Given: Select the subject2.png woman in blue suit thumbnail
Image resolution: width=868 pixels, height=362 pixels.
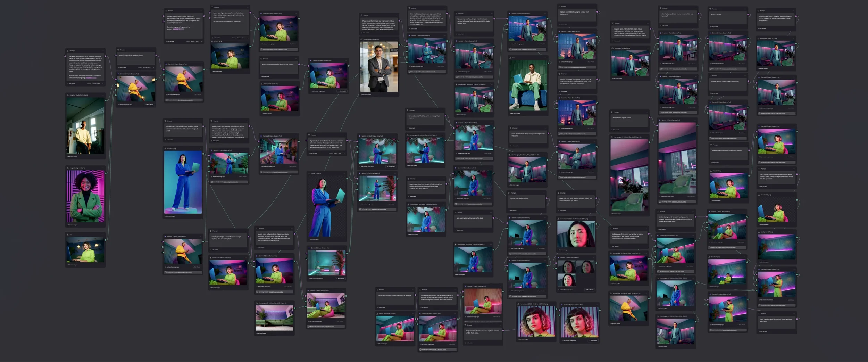Looking at the screenshot, I should click(x=183, y=182).
